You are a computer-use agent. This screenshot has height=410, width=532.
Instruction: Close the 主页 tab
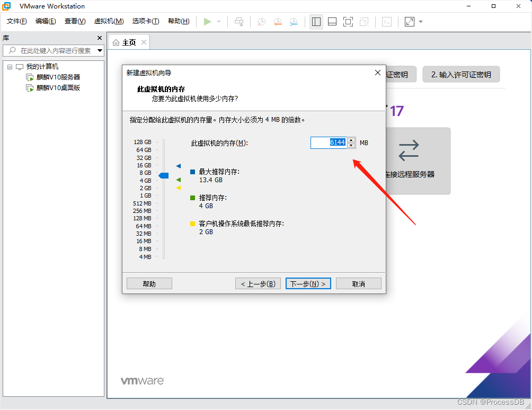(144, 42)
